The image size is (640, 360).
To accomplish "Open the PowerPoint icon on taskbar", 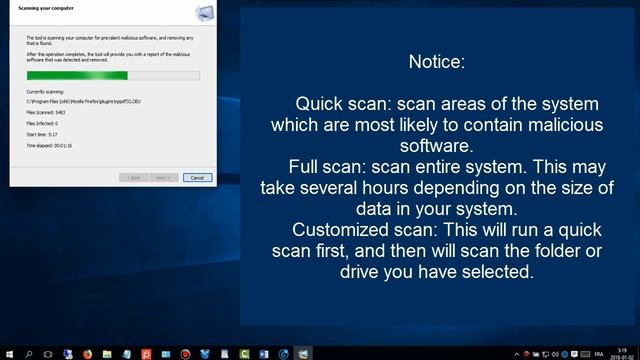I will 146,354.
